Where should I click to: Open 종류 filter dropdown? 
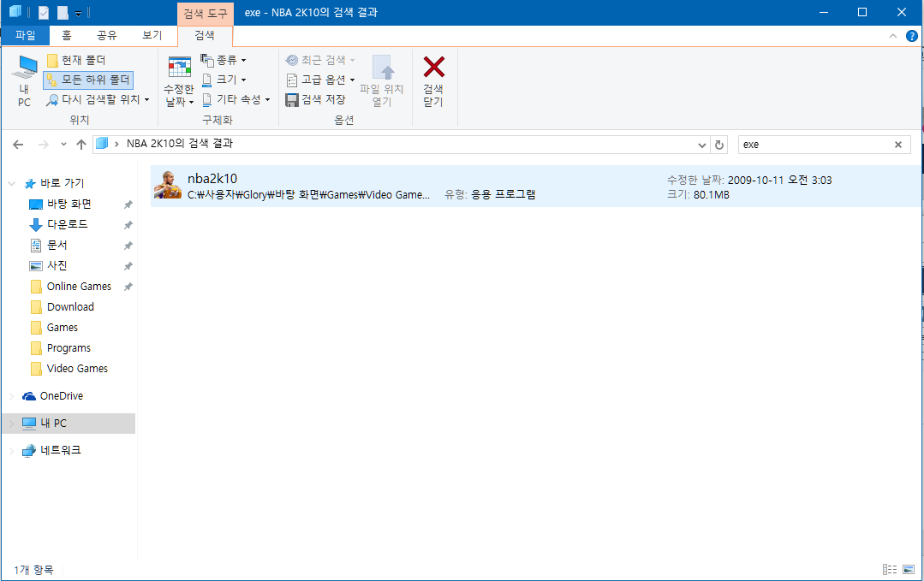pos(224,60)
